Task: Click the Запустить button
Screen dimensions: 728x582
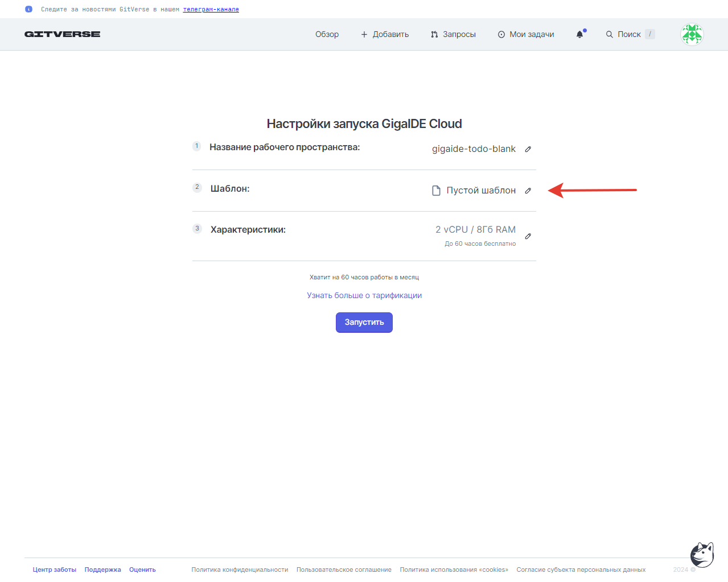Action: tap(364, 323)
